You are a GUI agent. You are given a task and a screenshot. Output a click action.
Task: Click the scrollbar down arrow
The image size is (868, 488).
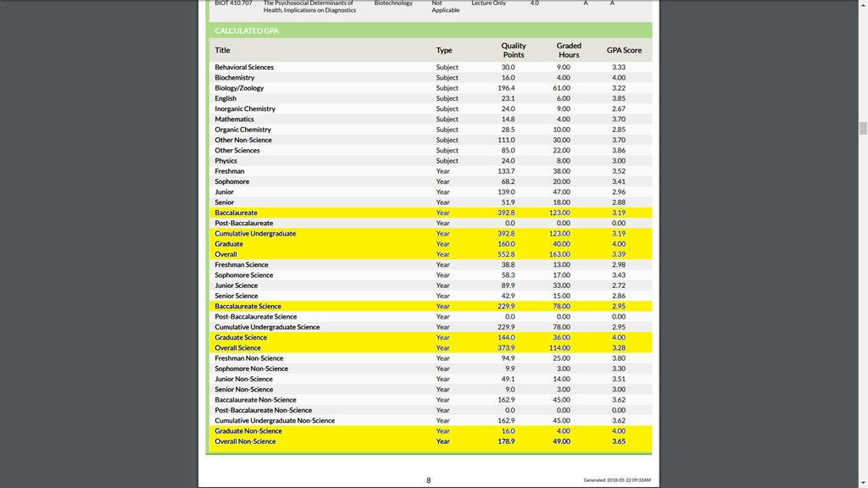(x=863, y=484)
